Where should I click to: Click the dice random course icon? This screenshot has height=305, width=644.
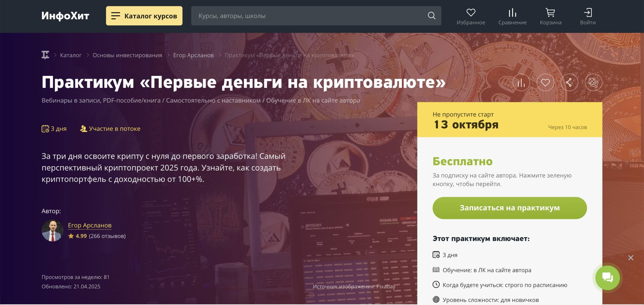[x=593, y=82]
